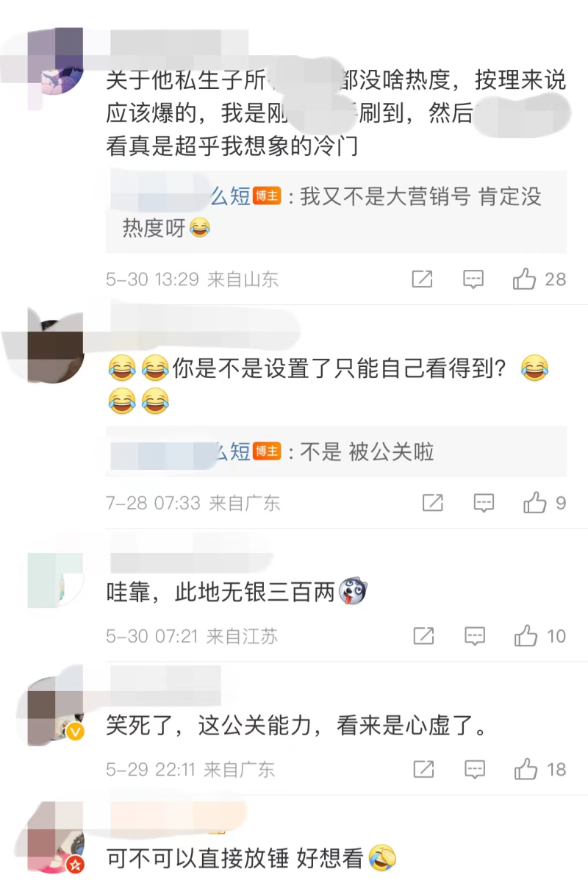This screenshot has height=883, width=588.
Task: Like the comment with 18 likes
Action: click(x=539, y=769)
